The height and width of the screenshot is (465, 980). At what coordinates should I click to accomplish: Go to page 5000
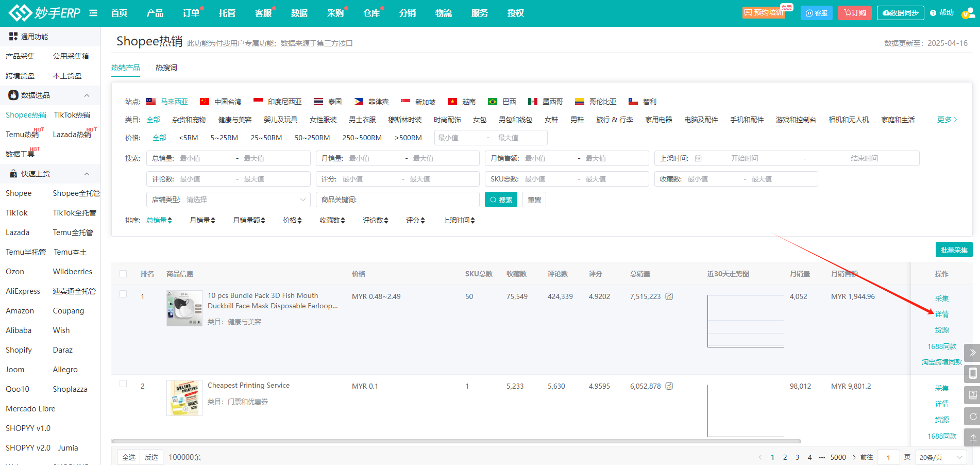(x=838, y=457)
